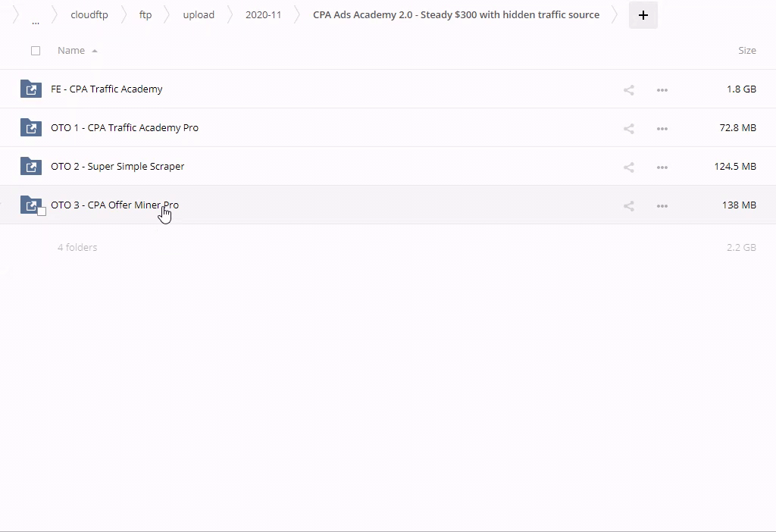Click the plus button to add new
Image resolution: width=776 pixels, height=532 pixels.
[643, 15]
